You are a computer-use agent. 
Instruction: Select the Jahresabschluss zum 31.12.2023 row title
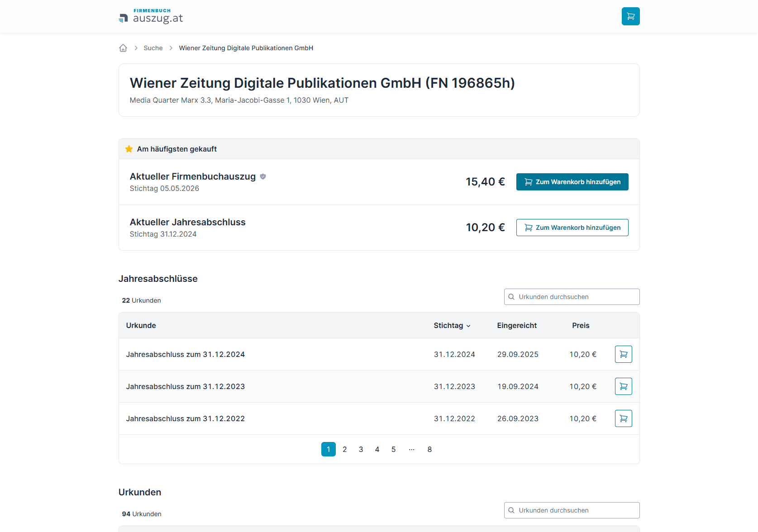click(x=186, y=386)
